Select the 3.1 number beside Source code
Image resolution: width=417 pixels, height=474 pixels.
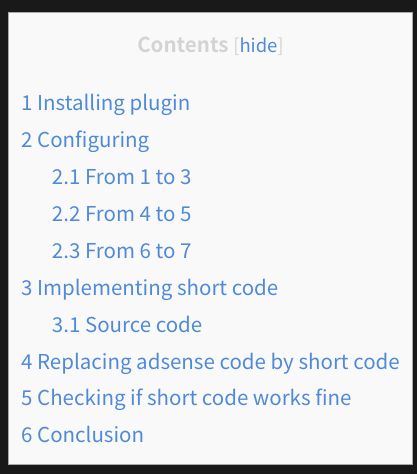click(66, 325)
